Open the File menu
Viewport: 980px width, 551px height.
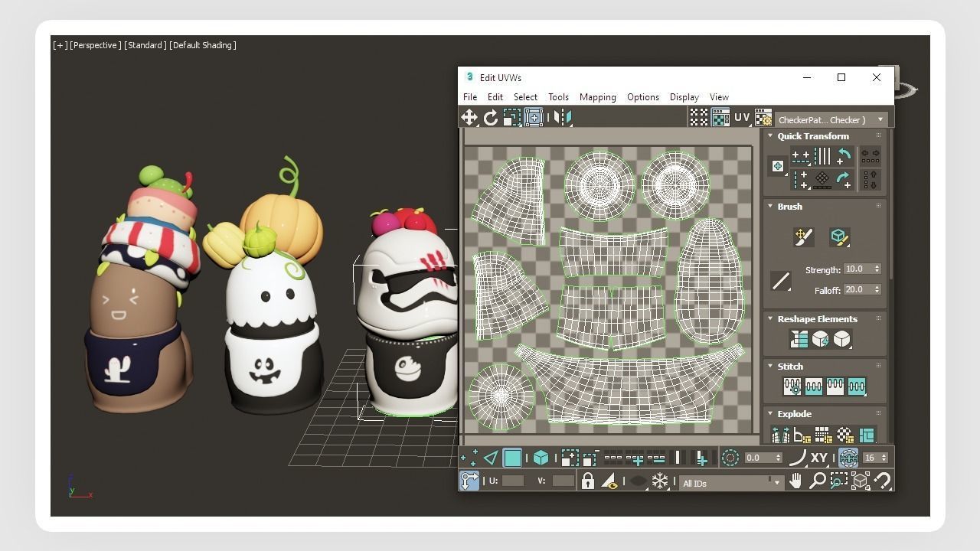click(470, 97)
